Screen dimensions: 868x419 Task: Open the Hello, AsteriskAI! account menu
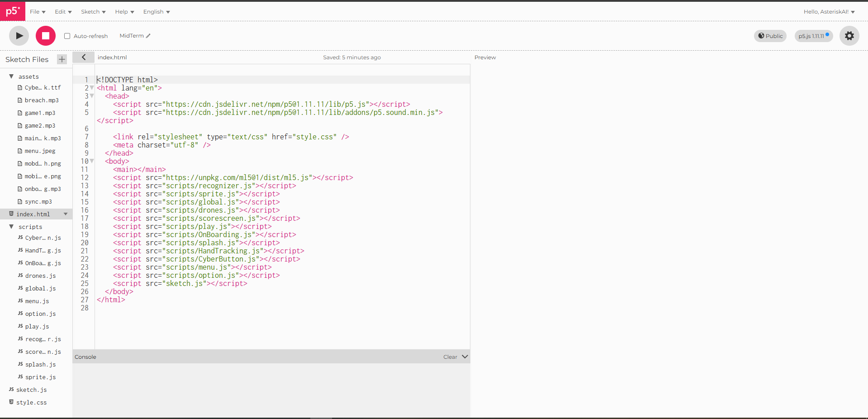[x=829, y=12]
